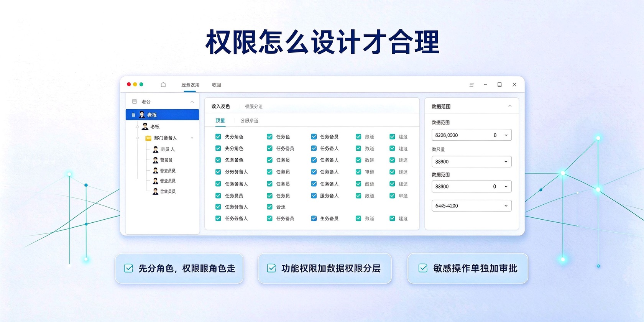Click the avatar icon next to 普员员
Image resolution: width=644 pixels, height=322 pixels.
[x=156, y=160]
